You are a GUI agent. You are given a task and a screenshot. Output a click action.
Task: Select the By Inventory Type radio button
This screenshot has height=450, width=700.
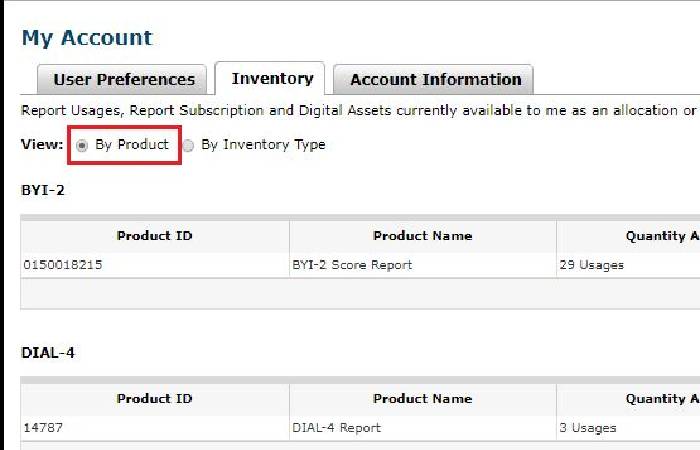[x=188, y=145]
